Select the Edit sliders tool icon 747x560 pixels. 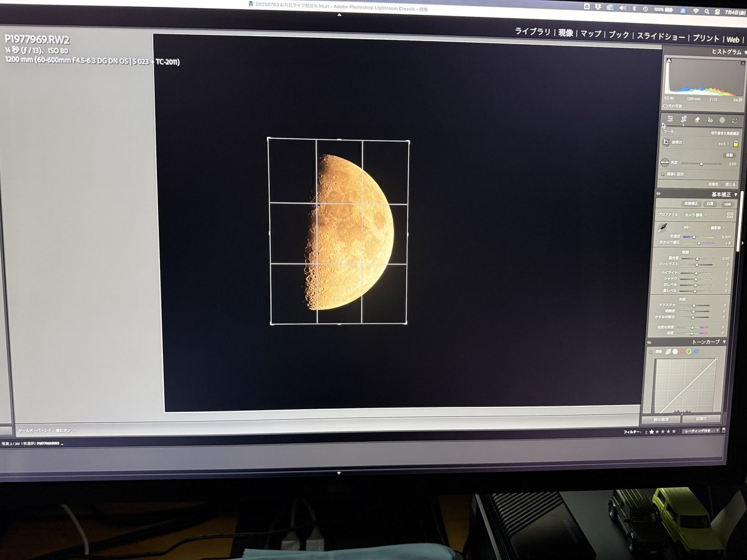click(x=670, y=119)
